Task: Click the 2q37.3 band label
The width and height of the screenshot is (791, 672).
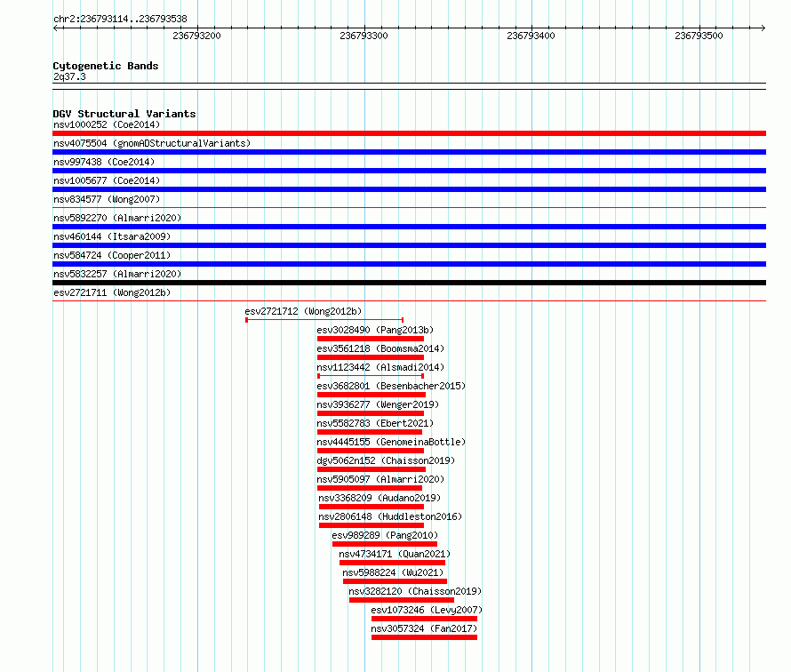Action: pos(69,76)
